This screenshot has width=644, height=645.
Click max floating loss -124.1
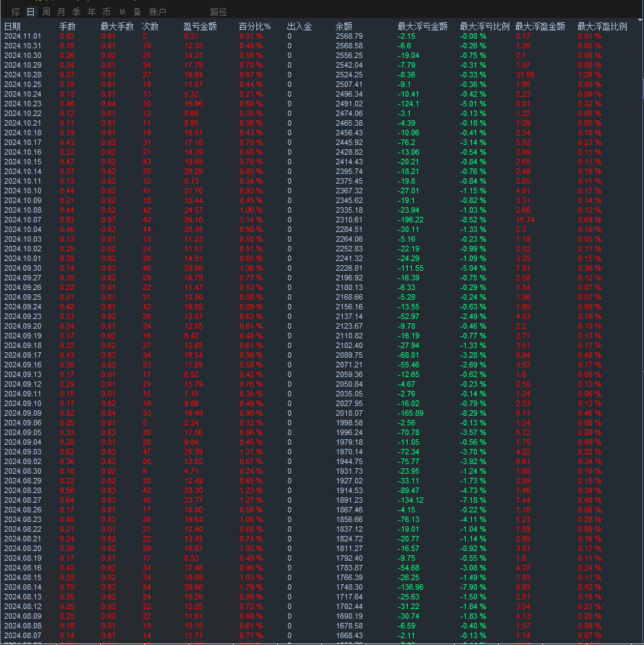pos(408,104)
